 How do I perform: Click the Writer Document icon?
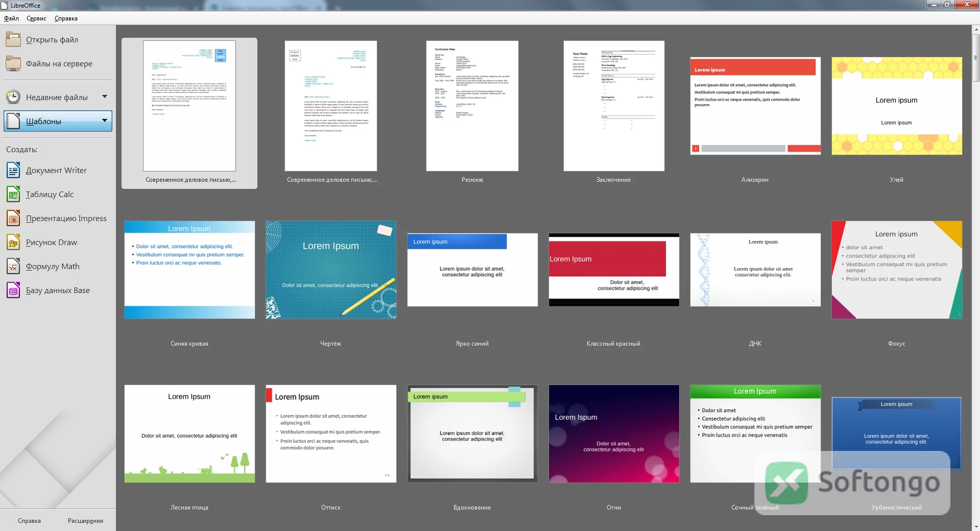coord(13,170)
